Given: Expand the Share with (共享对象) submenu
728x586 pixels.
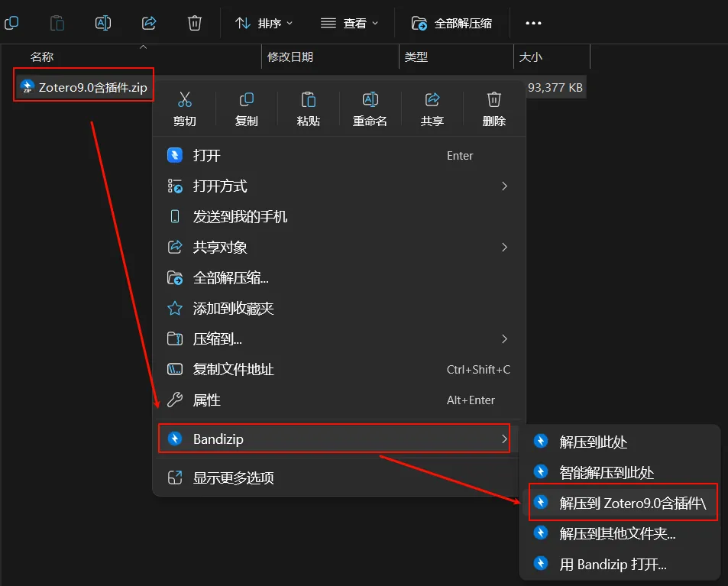Looking at the screenshot, I should click(x=339, y=247).
